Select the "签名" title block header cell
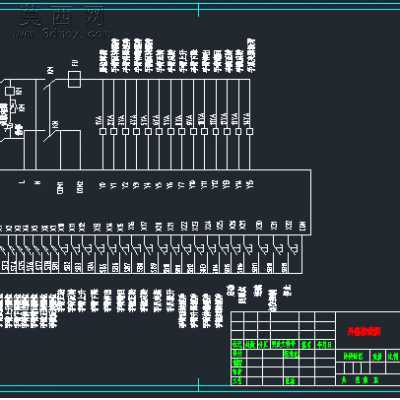The image size is (400, 400). point(306,345)
